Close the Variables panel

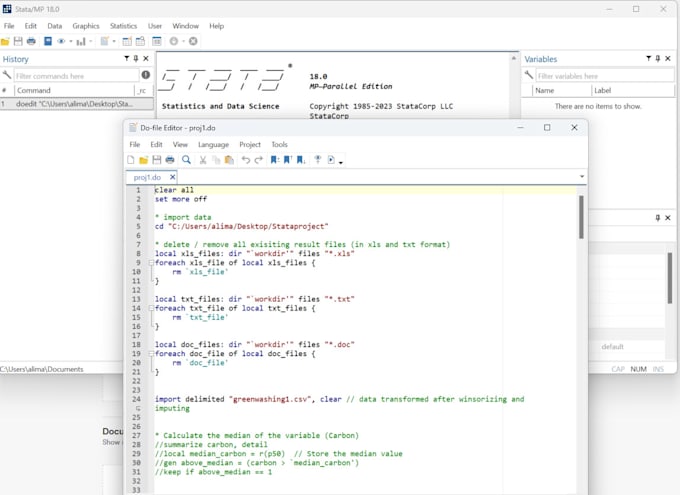pyautogui.click(x=668, y=58)
